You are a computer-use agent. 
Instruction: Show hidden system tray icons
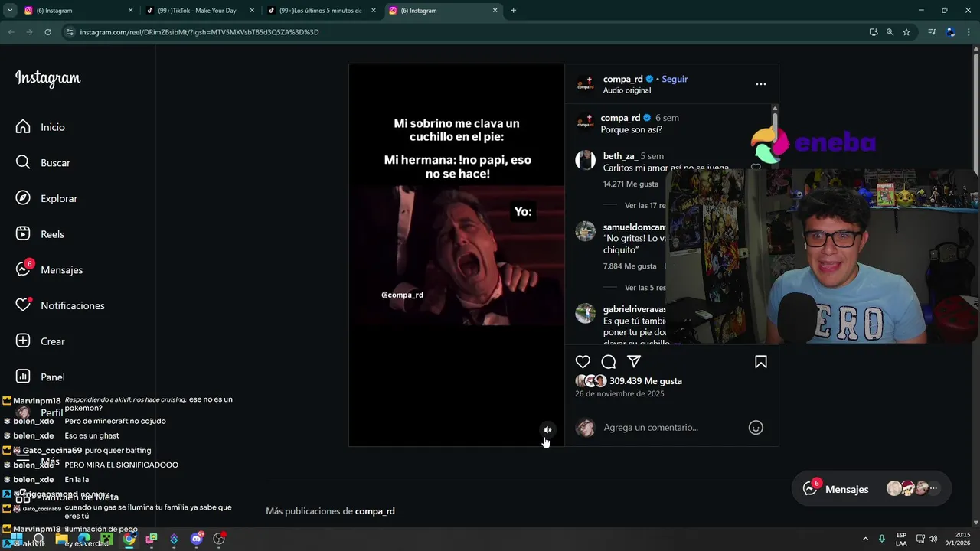865,539
